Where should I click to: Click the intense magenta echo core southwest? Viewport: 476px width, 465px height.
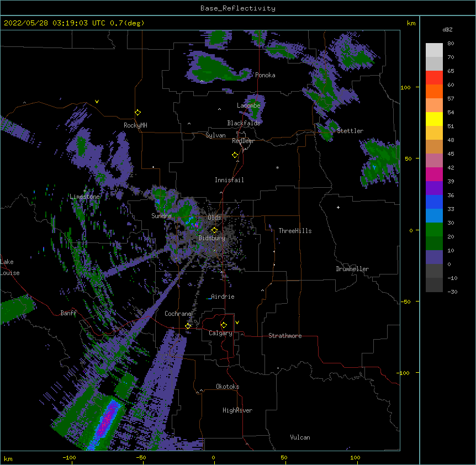click(x=106, y=422)
